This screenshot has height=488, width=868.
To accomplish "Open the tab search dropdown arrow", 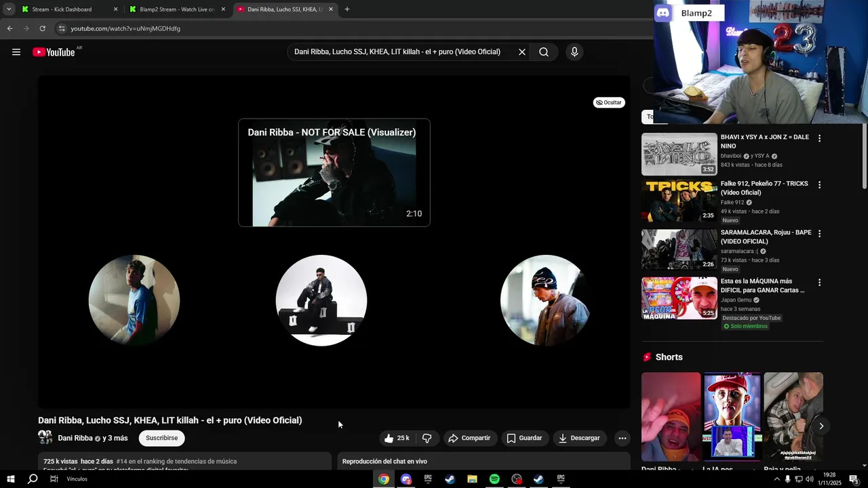I will (x=9, y=9).
